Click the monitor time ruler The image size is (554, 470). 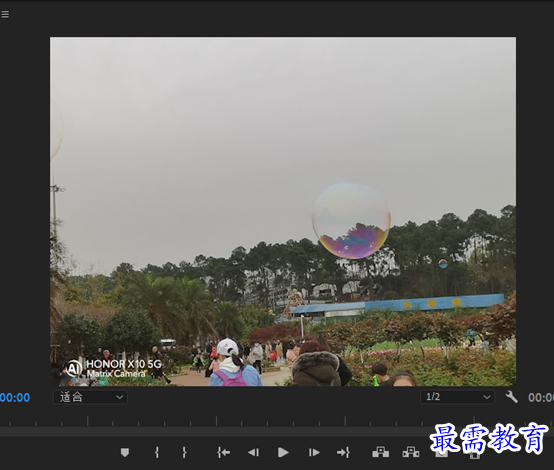(x=277, y=421)
